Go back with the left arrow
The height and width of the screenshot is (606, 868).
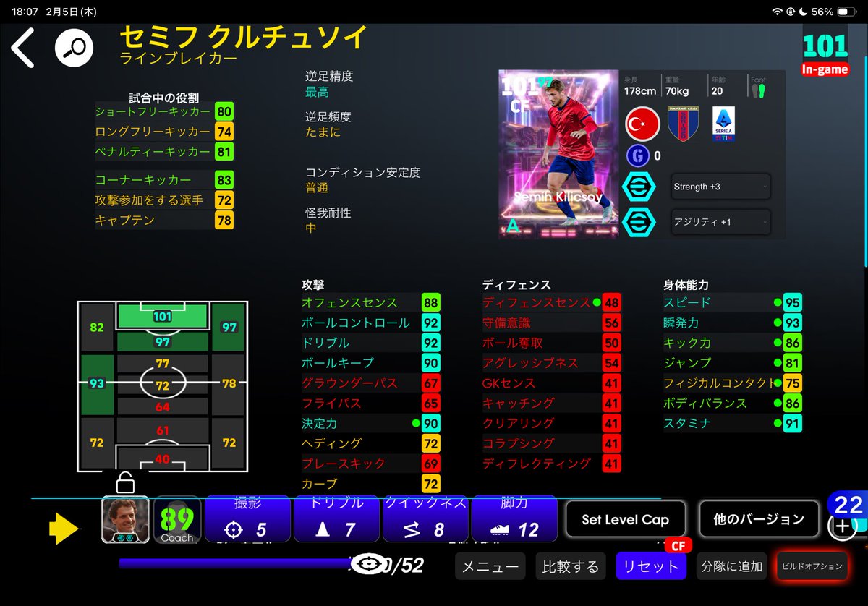(22, 48)
